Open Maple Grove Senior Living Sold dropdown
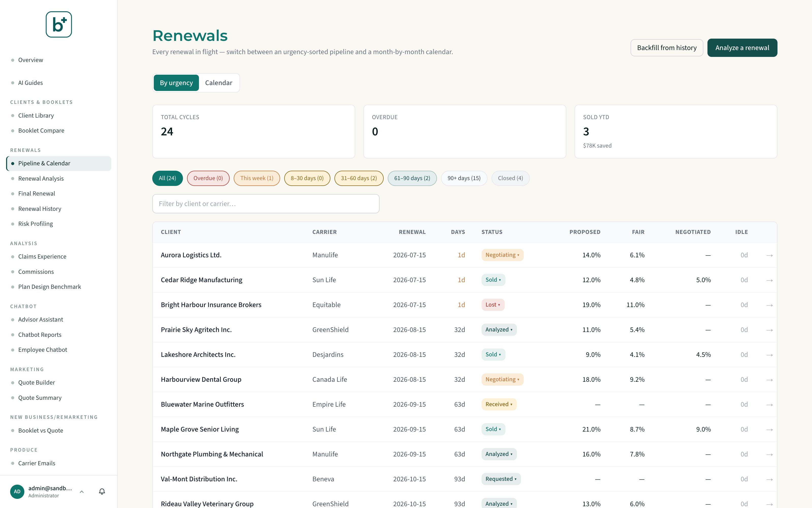The width and height of the screenshot is (812, 508). pos(493,429)
